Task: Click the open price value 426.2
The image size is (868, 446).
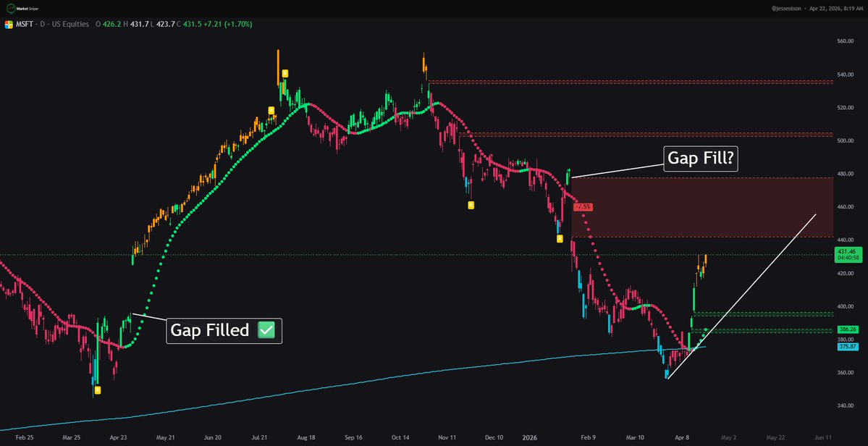Action: click(111, 25)
